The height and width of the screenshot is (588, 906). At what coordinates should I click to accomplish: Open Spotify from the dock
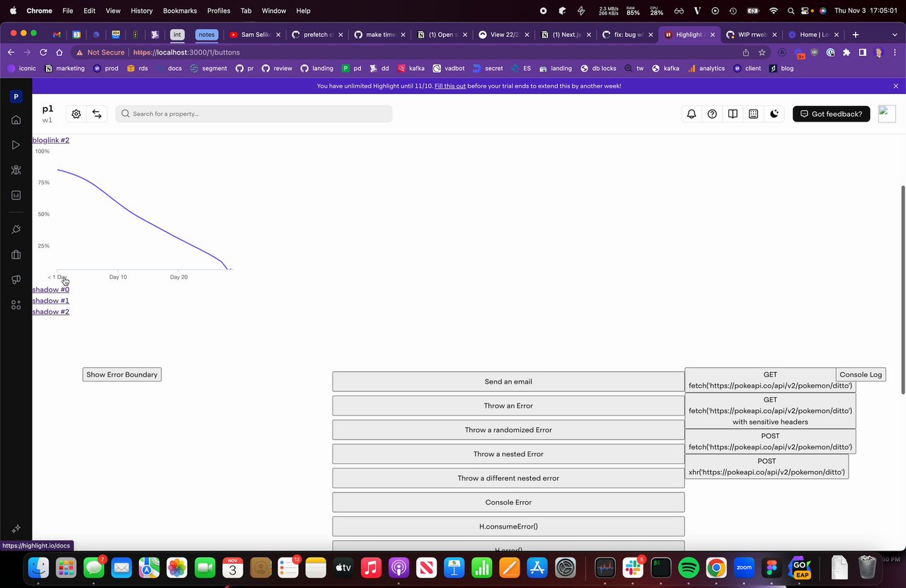coord(689,567)
